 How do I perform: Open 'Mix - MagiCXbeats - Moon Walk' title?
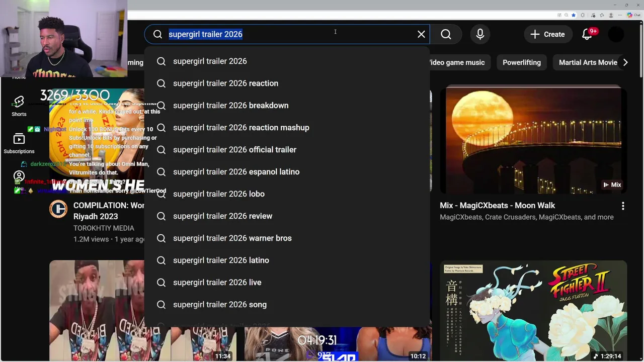click(x=498, y=205)
